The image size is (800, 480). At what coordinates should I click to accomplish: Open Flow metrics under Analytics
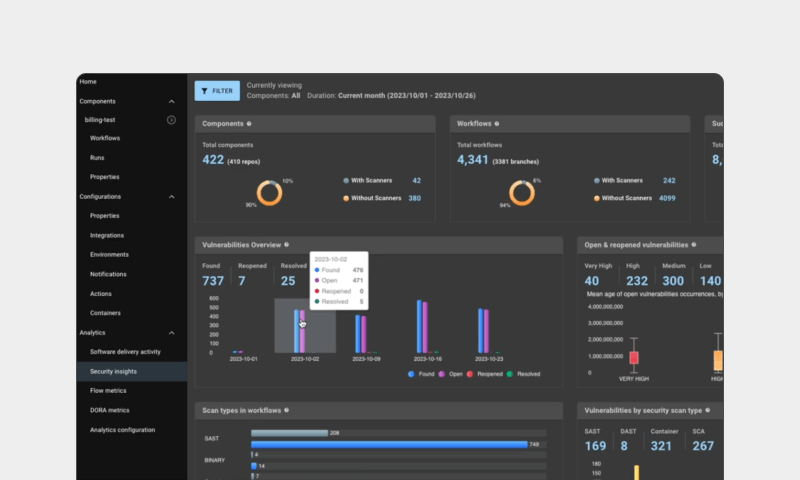(x=108, y=391)
